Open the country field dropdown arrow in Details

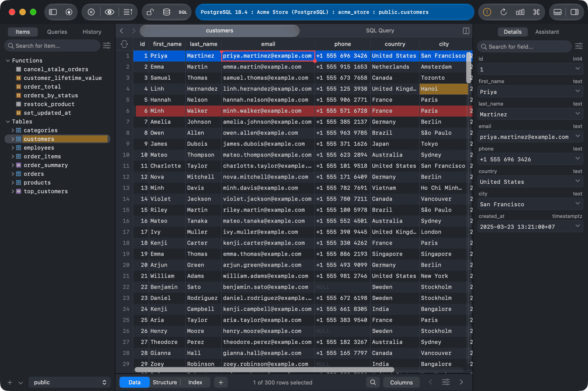577,181
